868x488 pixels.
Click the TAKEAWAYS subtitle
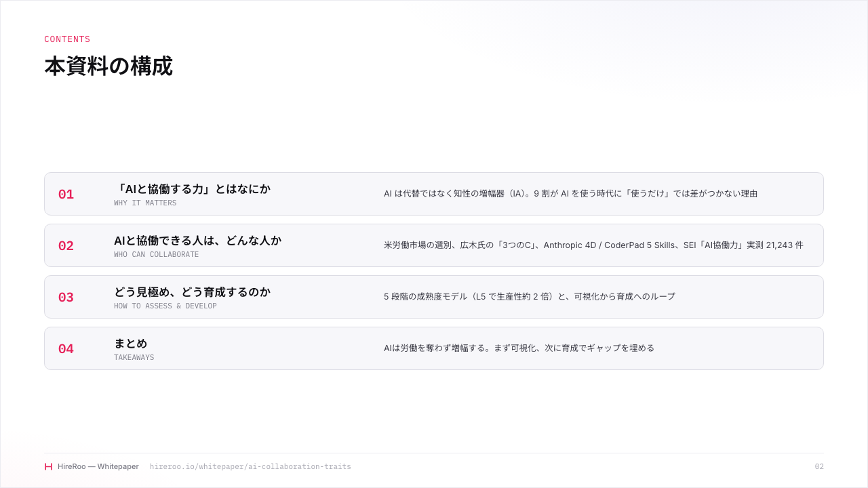point(134,358)
